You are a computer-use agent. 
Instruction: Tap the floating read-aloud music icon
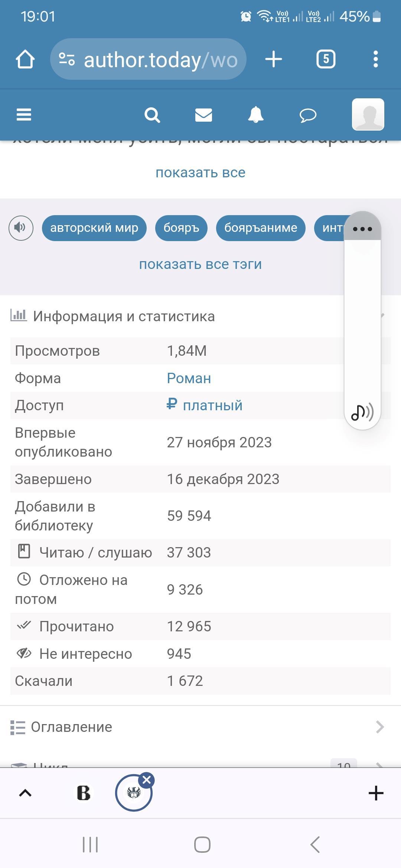[362, 412]
